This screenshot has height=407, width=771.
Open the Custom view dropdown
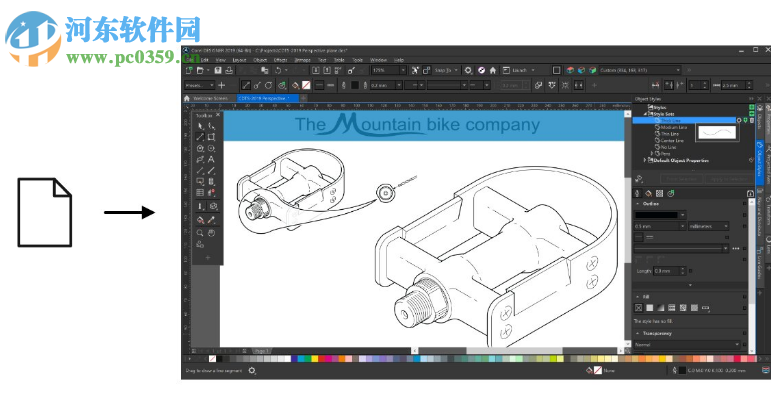click(678, 70)
